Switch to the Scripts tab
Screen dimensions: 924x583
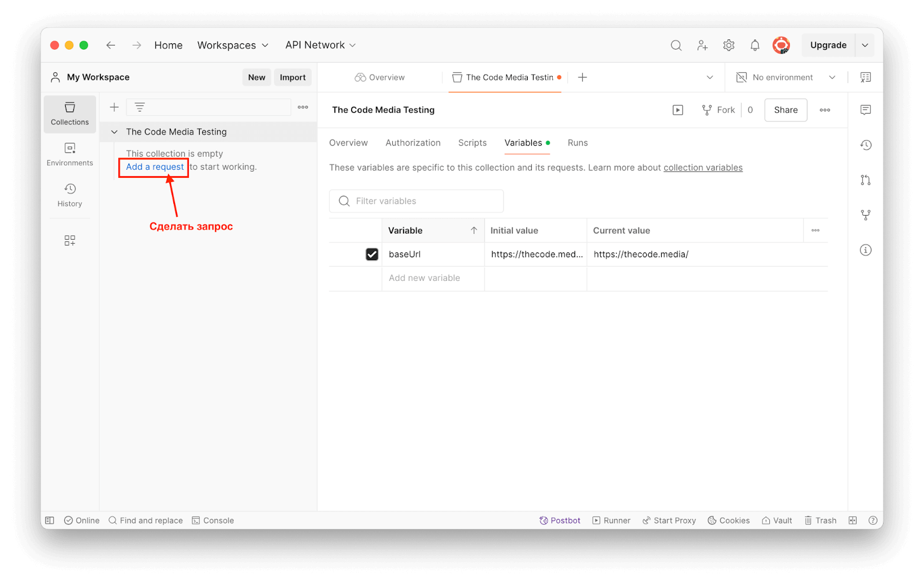point(472,143)
